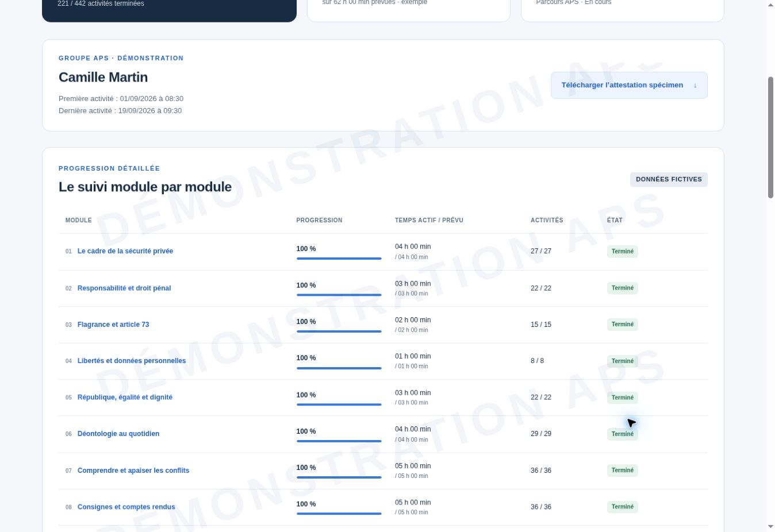This screenshot has height=532, width=775.
Task: Click Terminé status for Consignes et comptes rendus
Action: click(x=623, y=507)
